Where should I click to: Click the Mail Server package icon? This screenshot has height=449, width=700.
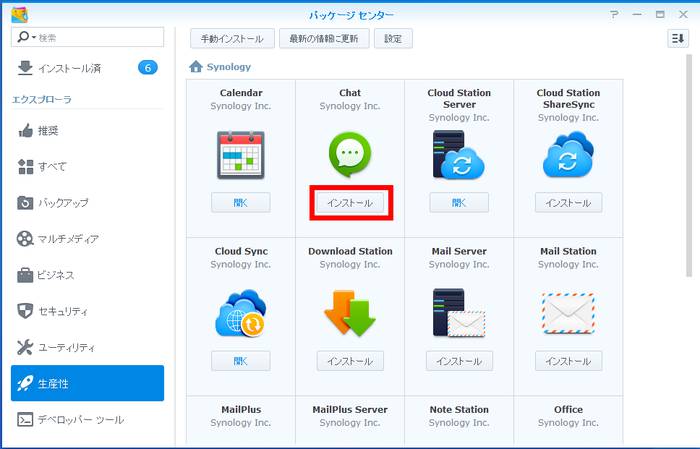pyautogui.click(x=458, y=313)
